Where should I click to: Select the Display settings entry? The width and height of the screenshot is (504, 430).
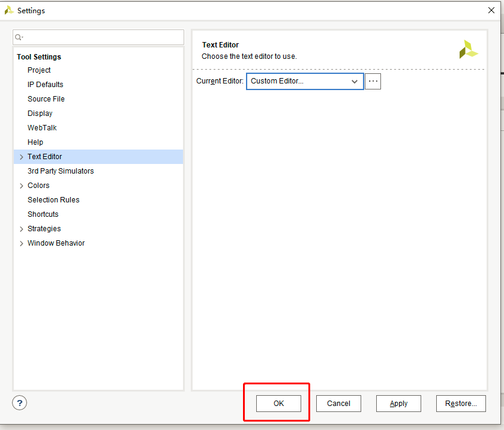point(40,114)
